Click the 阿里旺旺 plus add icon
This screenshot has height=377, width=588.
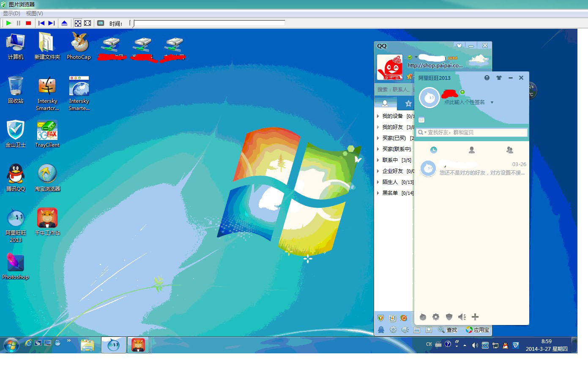[x=475, y=317]
